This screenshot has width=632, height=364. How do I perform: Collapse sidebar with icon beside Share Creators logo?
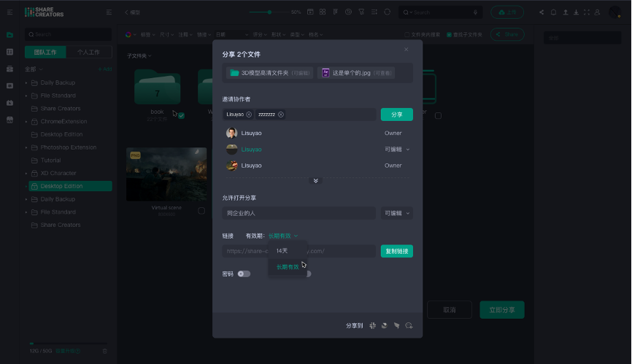pyautogui.click(x=109, y=12)
